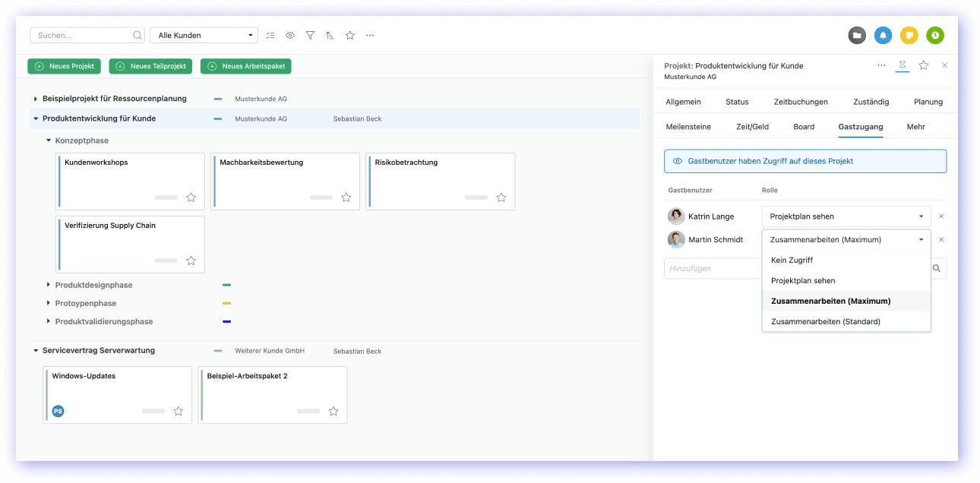Click the search icon in Hinzufügen field

click(x=937, y=268)
